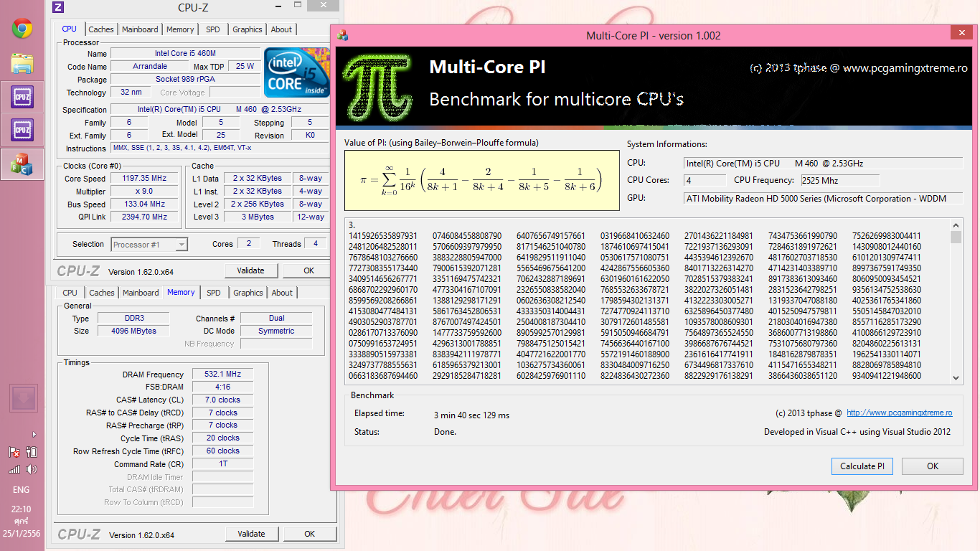Screen dimensions: 980x551
Task: Open the www.pcgamingxtreme.ro link
Action: pos(900,413)
